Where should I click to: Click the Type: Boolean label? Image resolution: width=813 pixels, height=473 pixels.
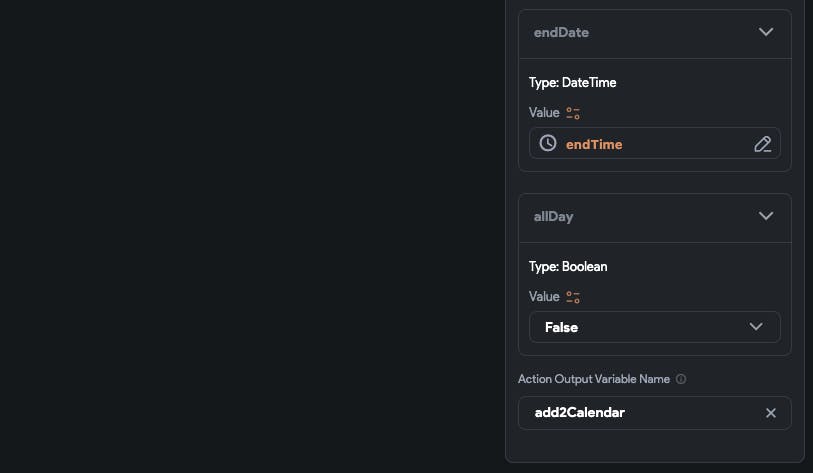point(568,266)
